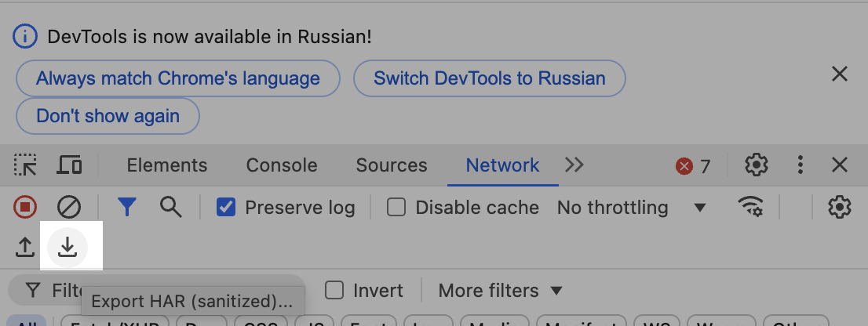Open DevTools three-dot customize menu
868x326 pixels.
[x=800, y=165]
